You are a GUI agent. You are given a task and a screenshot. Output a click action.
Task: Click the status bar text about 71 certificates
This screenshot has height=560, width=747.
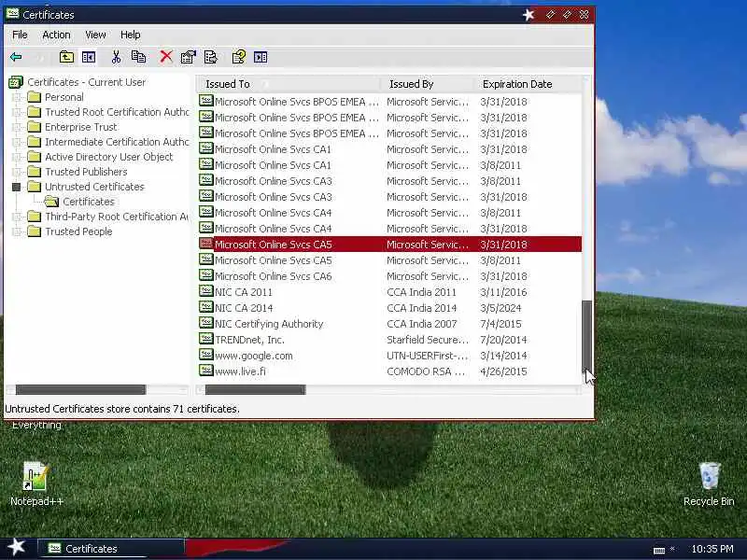(122, 409)
